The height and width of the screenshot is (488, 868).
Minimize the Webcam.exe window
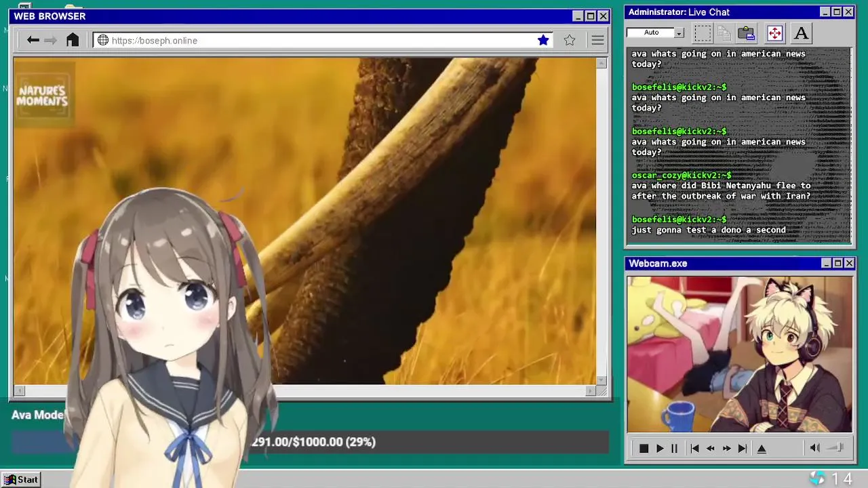826,264
